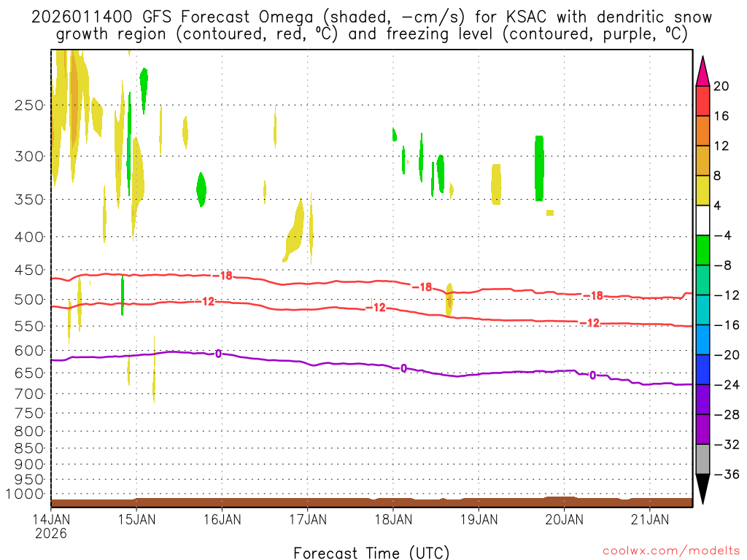
Task: Click the 950 pressure level label
Action: [x=29, y=480]
